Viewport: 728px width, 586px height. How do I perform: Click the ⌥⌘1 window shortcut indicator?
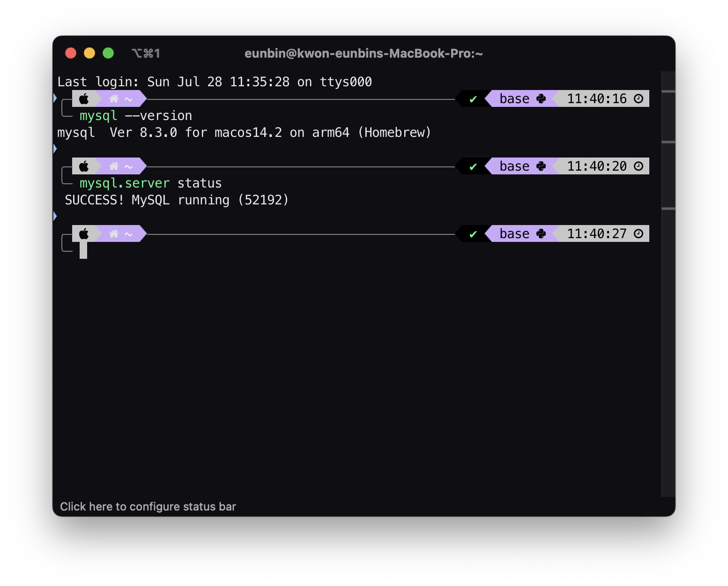click(x=146, y=53)
